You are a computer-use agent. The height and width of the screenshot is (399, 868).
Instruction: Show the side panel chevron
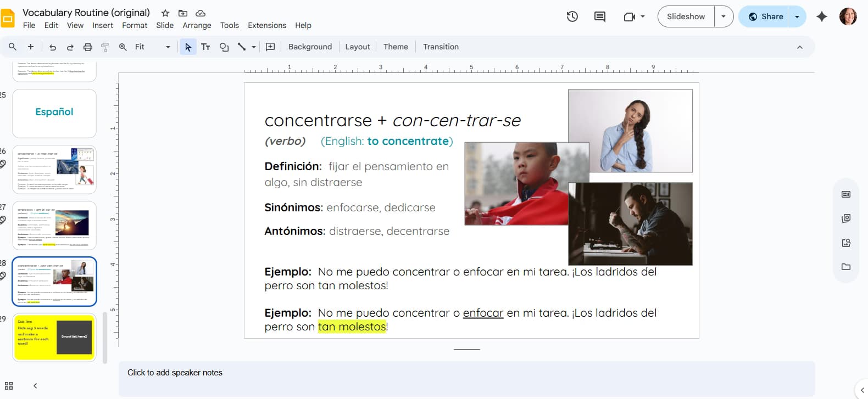pyautogui.click(x=862, y=390)
